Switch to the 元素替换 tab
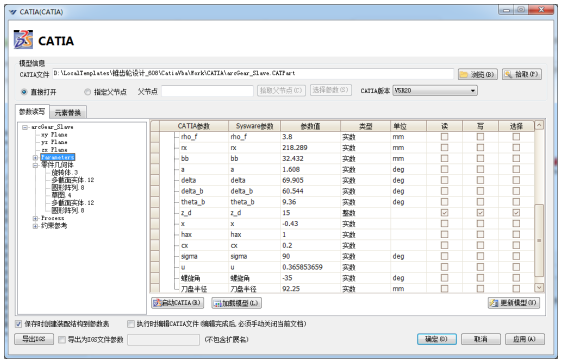 [68, 113]
